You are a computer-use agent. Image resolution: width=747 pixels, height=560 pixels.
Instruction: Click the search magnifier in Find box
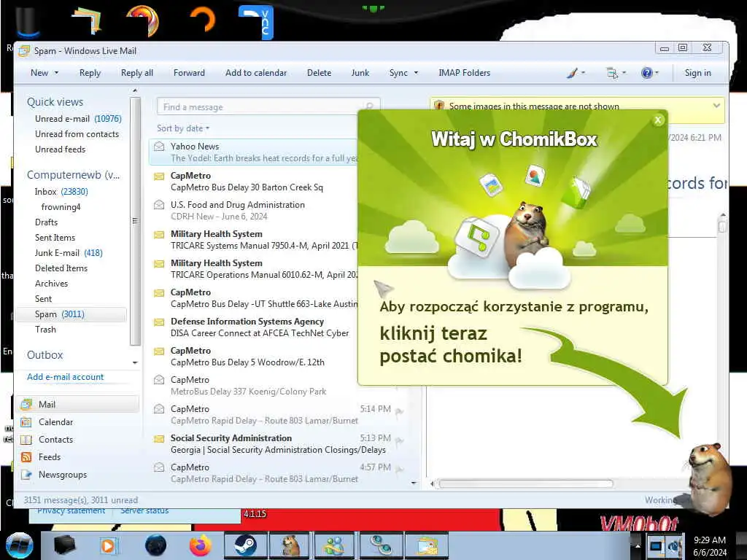coord(370,106)
